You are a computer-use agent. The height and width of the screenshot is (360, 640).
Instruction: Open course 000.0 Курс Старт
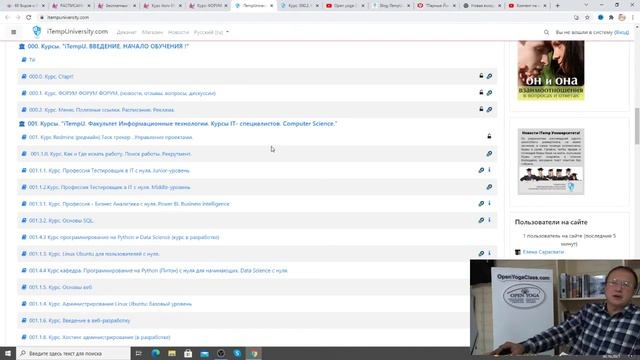(x=51, y=76)
